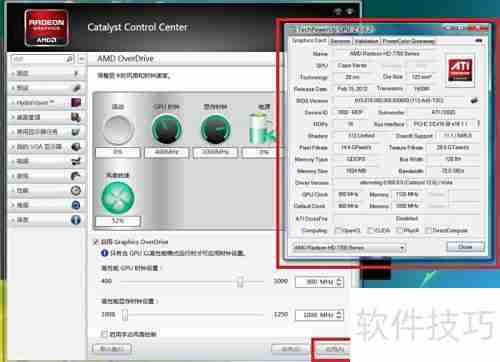Toggle the manual fan control checkbox
Viewport: 500px width, 362px height.
pos(104,334)
